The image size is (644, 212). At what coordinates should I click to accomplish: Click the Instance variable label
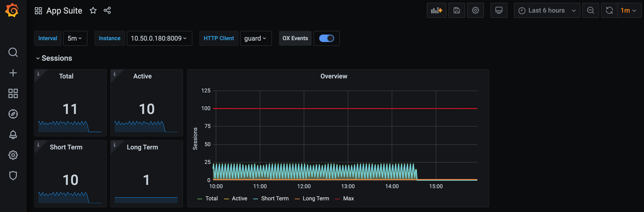pos(110,38)
